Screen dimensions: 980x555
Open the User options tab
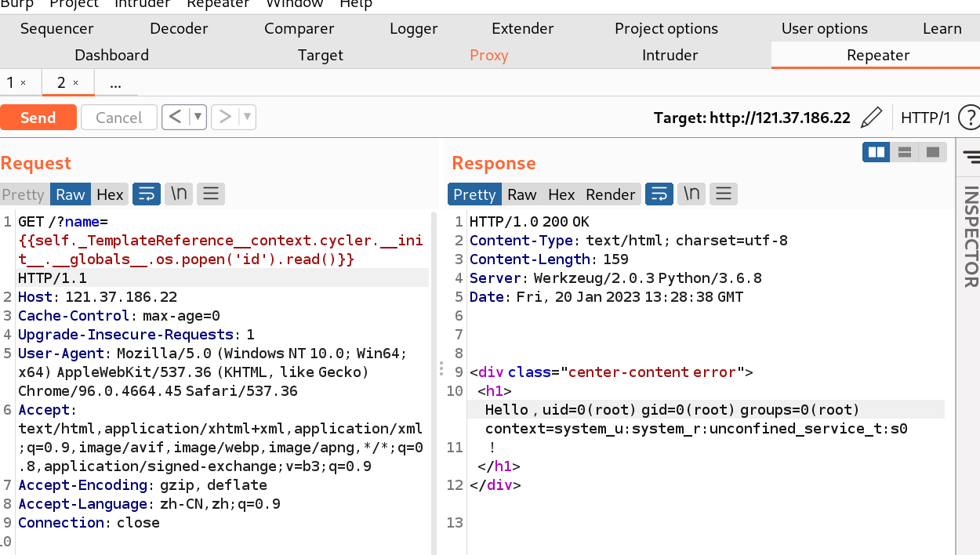(x=825, y=28)
